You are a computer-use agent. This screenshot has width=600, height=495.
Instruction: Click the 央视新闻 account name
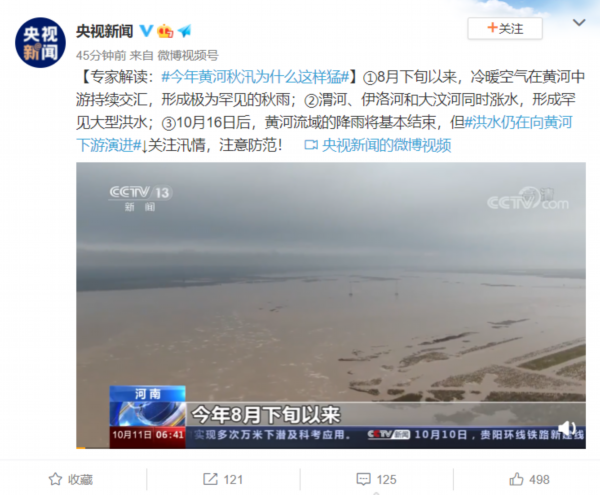(105, 31)
